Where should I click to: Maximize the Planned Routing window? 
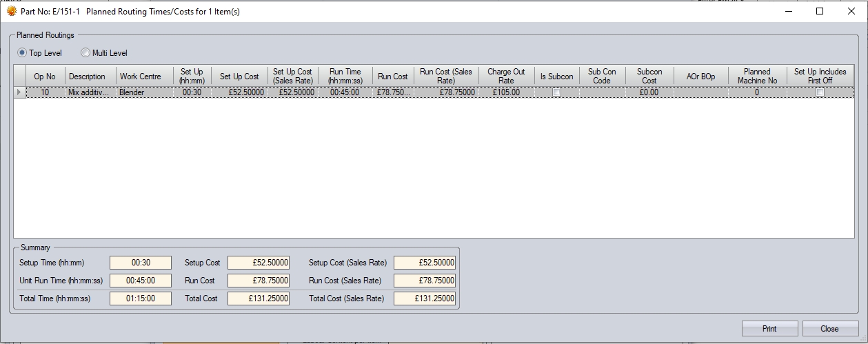click(x=820, y=11)
